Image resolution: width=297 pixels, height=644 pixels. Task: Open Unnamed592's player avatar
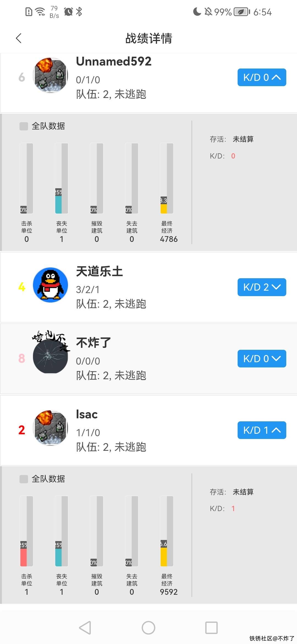(x=50, y=75)
